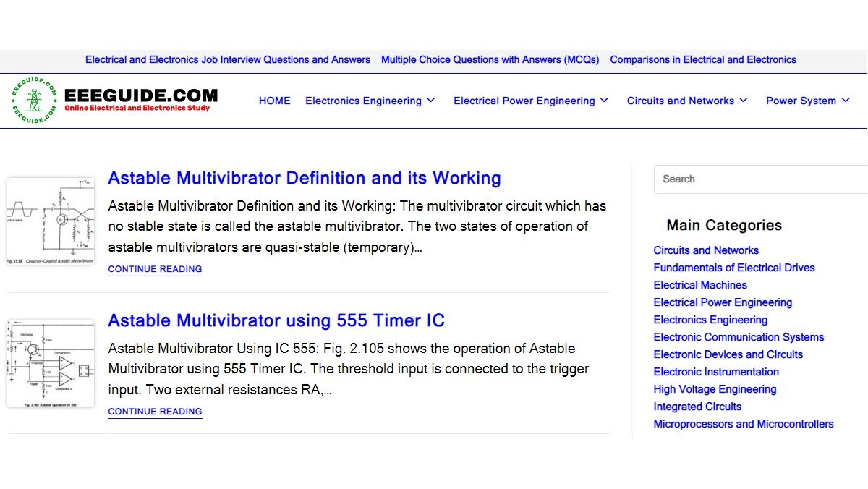
Task: Continue reading the 555 Timer IC post
Action: (155, 412)
